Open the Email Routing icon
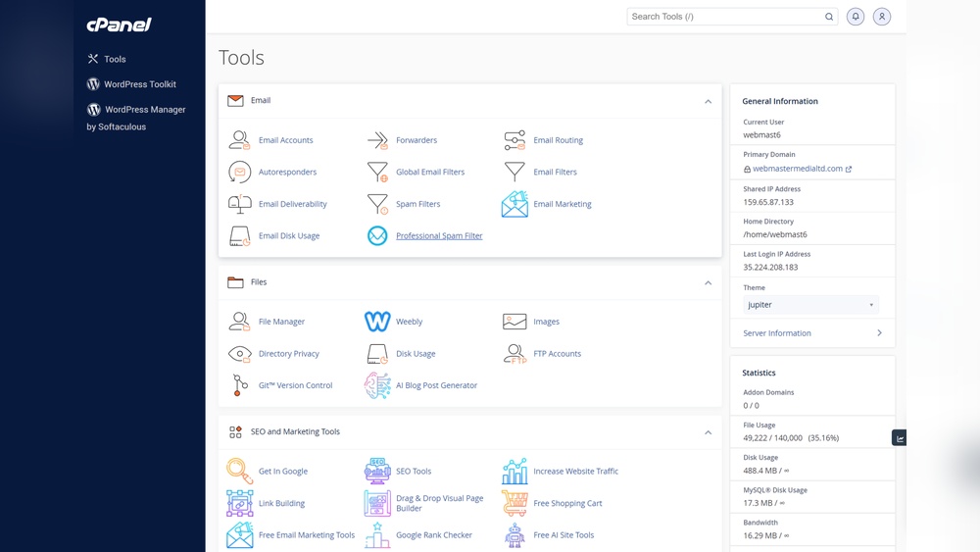This screenshot has width=980, height=552. click(514, 140)
